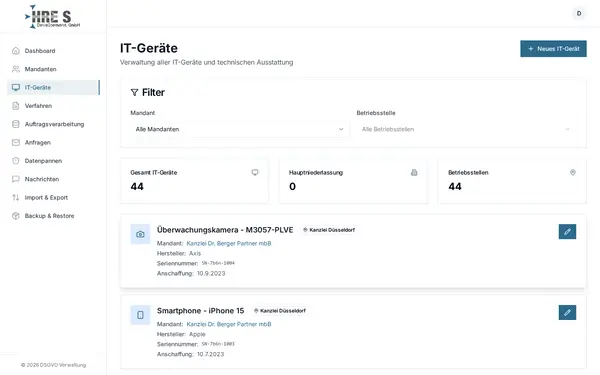Click the Nachrichten chat bubble icon

[16, 179]
